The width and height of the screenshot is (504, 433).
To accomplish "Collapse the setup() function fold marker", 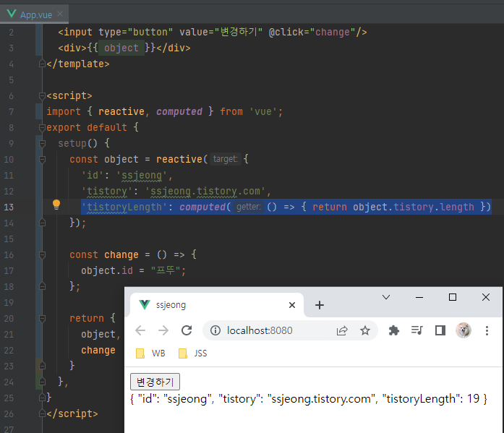I will pos(42,143).
